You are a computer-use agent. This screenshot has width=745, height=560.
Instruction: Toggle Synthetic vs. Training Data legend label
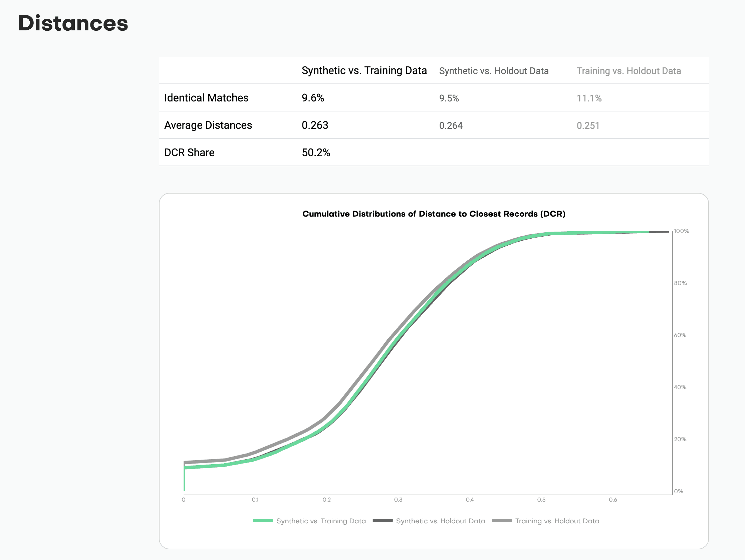coord(321,521)
